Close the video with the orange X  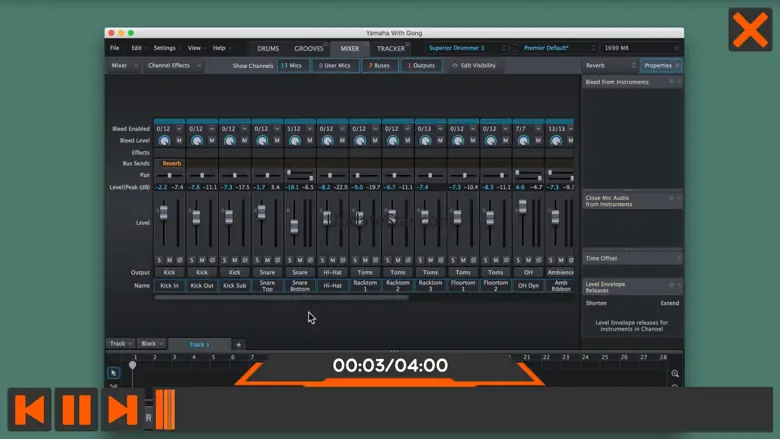pos(749,30)
